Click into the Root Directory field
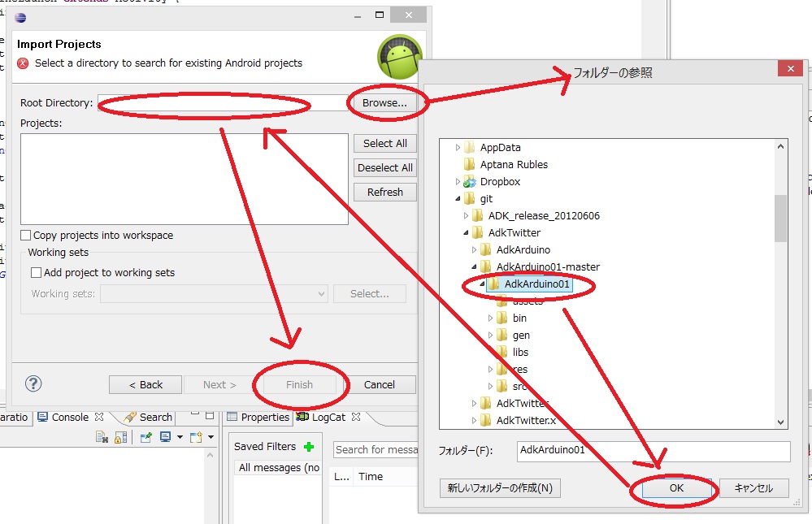812x524 pixels. coord(219,103)
